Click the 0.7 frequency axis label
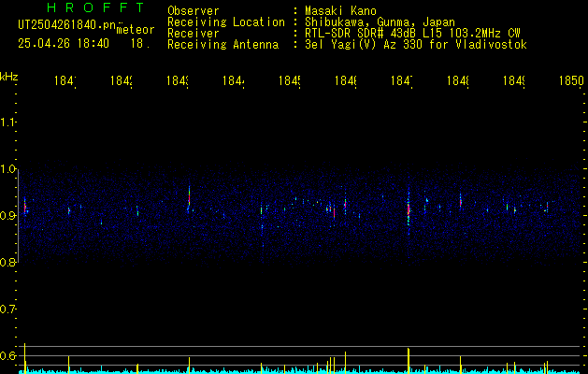588x374 pixels. [8, 309]
